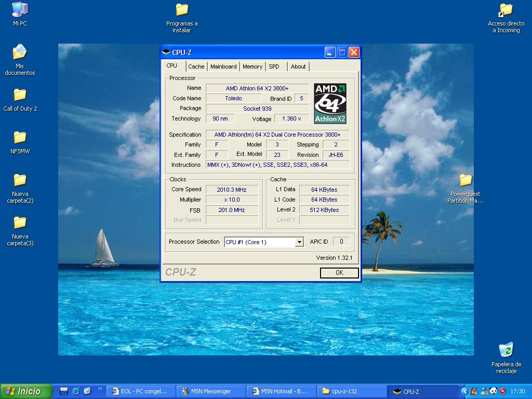Show hidden tray icons arrow
This screenshot has width=532, height=399.
465,391
